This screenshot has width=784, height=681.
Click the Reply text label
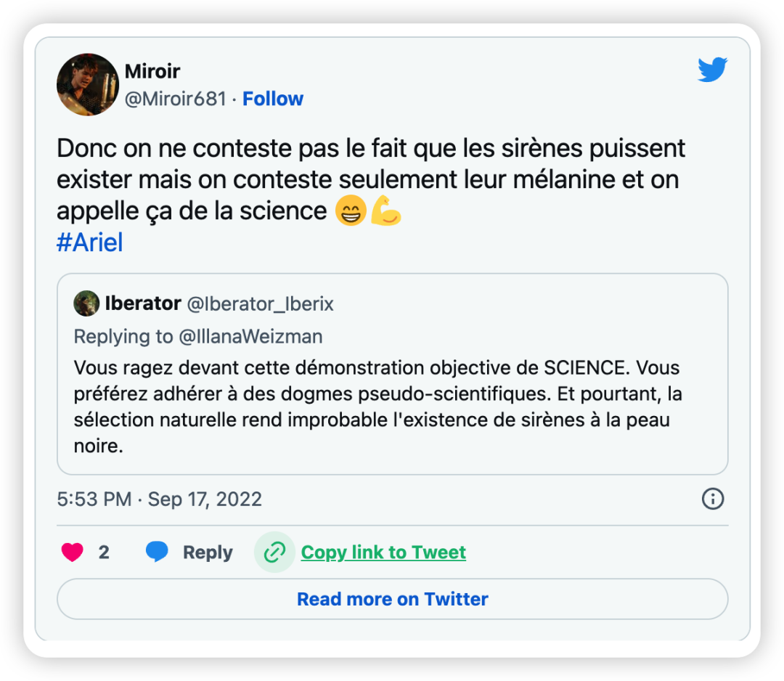point(208,552)
